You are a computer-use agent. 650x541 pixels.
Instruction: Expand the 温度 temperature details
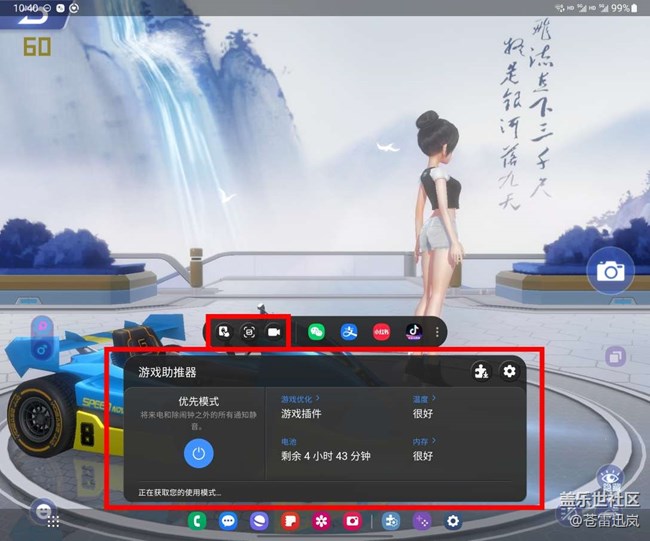(424, 398)
